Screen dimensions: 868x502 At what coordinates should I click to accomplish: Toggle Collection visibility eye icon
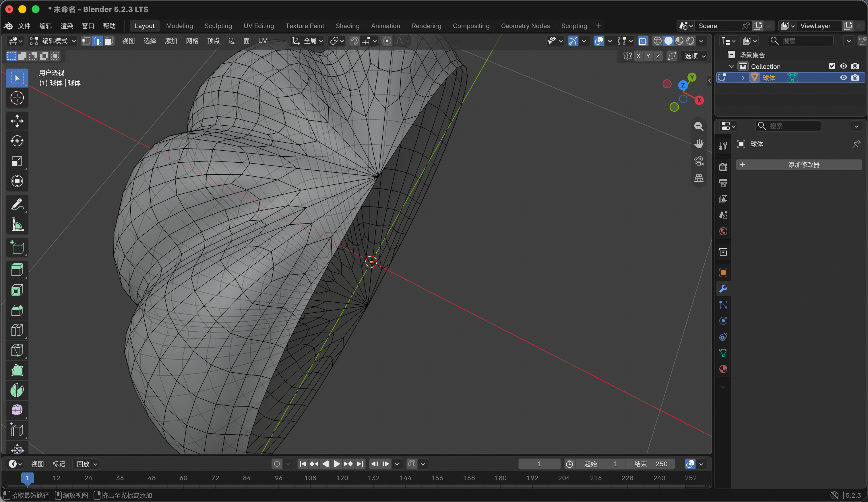[843, 66]
